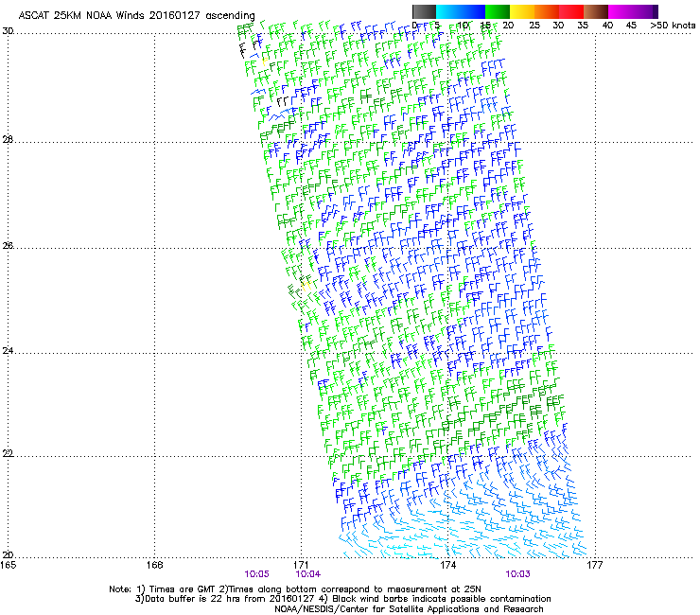Click the purple '10:03' time label
This screenshot has width=700, height=615.
point(517,574)
